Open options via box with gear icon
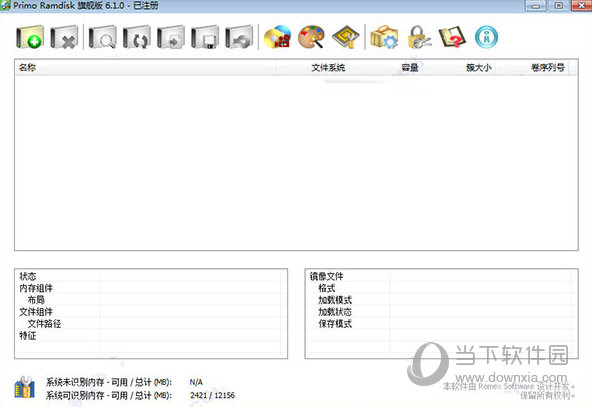Screen dimensions: 592x407 click(x=384, y=37)
